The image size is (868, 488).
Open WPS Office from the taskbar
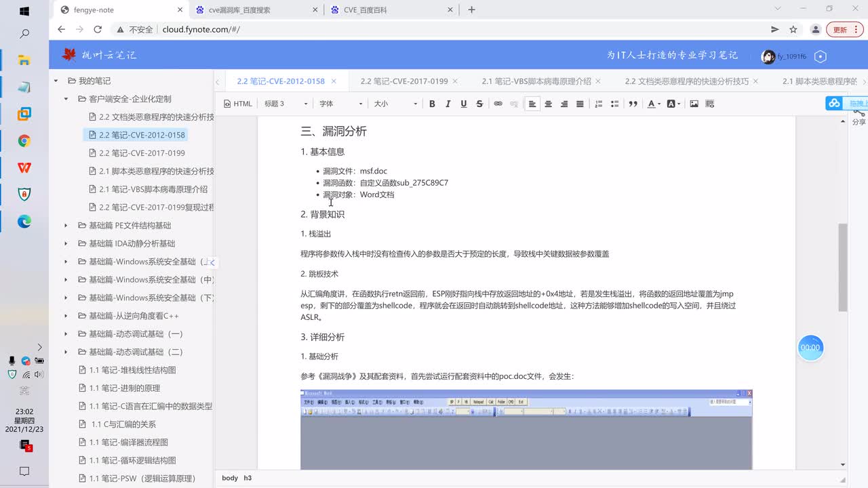coord(24,167)
